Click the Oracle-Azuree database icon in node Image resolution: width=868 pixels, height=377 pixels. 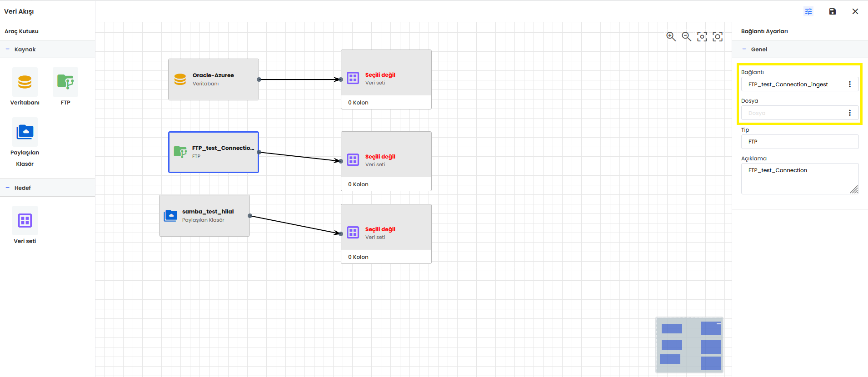point(180,79)
